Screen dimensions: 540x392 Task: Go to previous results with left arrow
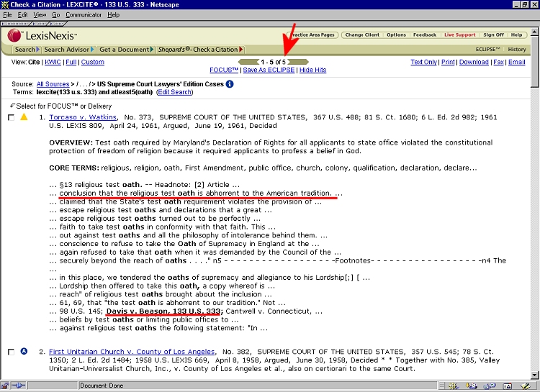(x=248, y=62)
